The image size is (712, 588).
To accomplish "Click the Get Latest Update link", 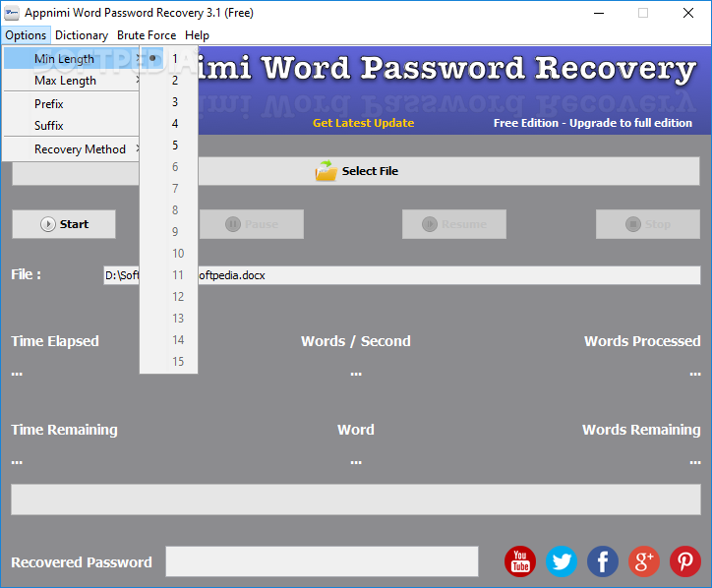I will pyautogui.click(x=363, y=123).
